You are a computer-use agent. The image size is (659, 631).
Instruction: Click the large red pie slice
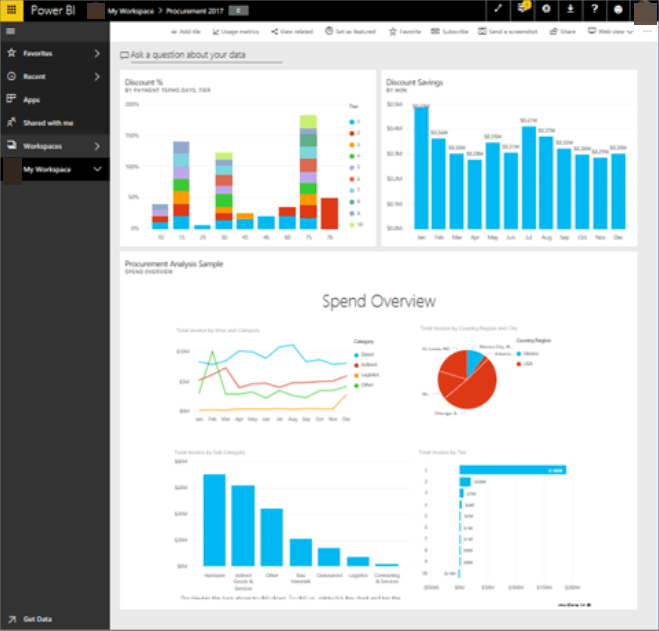coord(473,387)
